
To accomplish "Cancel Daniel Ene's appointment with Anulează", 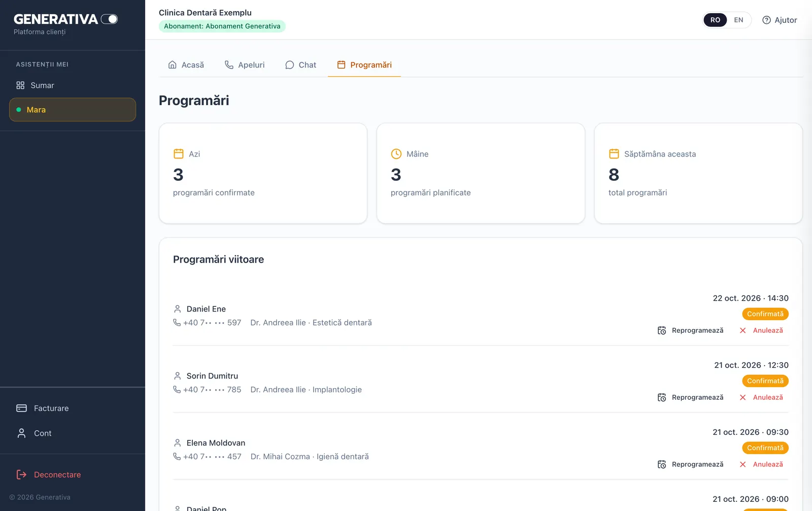I will 761,331.
